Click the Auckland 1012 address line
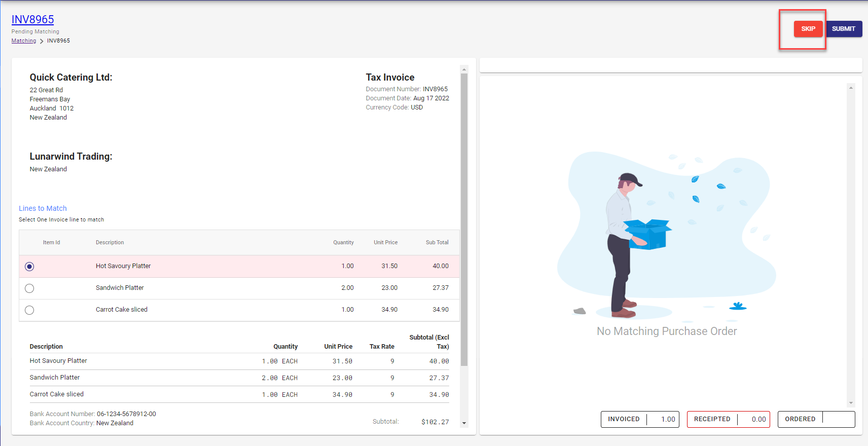 [52, 108]
